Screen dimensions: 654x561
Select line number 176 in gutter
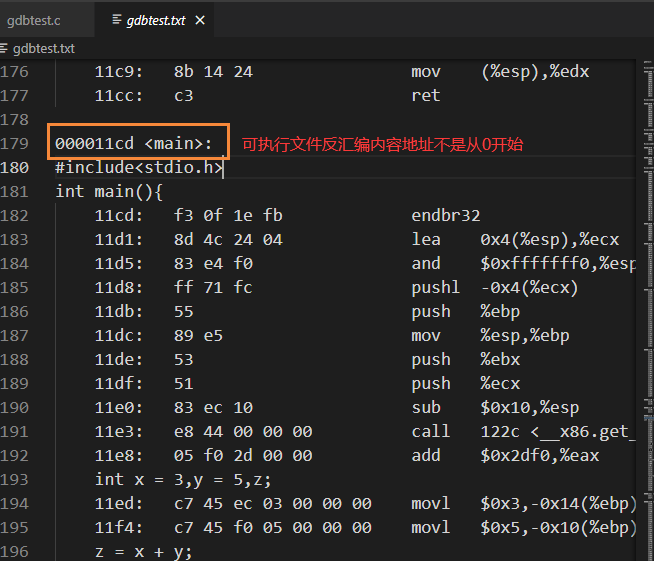(15, 72)
